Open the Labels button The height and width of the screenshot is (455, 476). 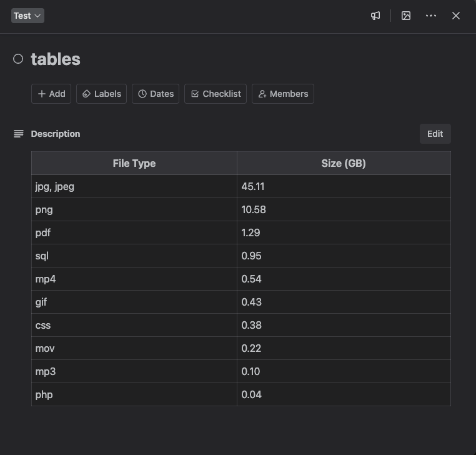101,94
